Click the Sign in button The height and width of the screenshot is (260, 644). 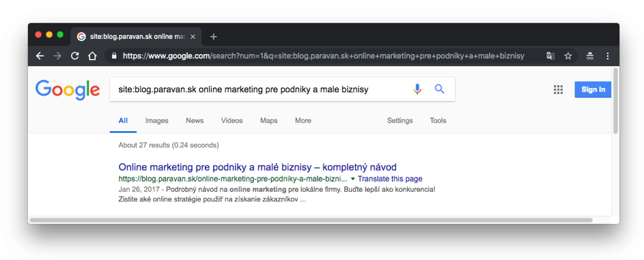tap(593, 89)
